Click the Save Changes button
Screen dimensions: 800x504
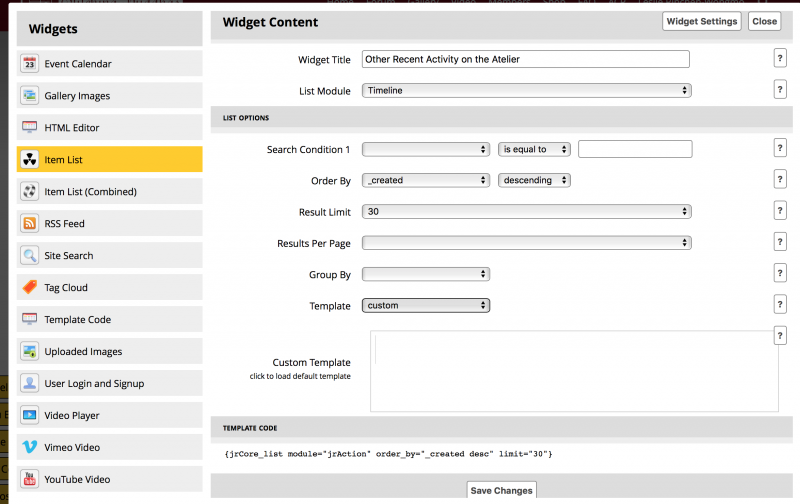tap(501, 490)
